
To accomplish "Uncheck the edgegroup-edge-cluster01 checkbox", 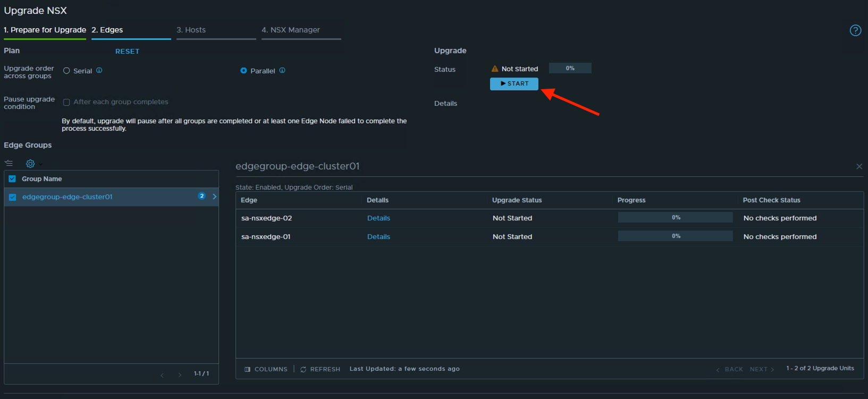I will [x=12, y=197].
